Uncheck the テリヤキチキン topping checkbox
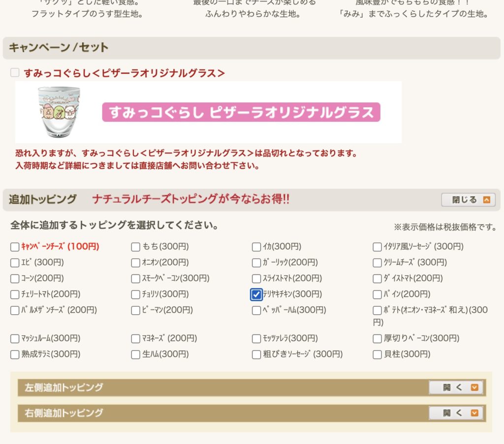Image resolution: width=504 pixels, height=444 pixels. tap(256, 295)
